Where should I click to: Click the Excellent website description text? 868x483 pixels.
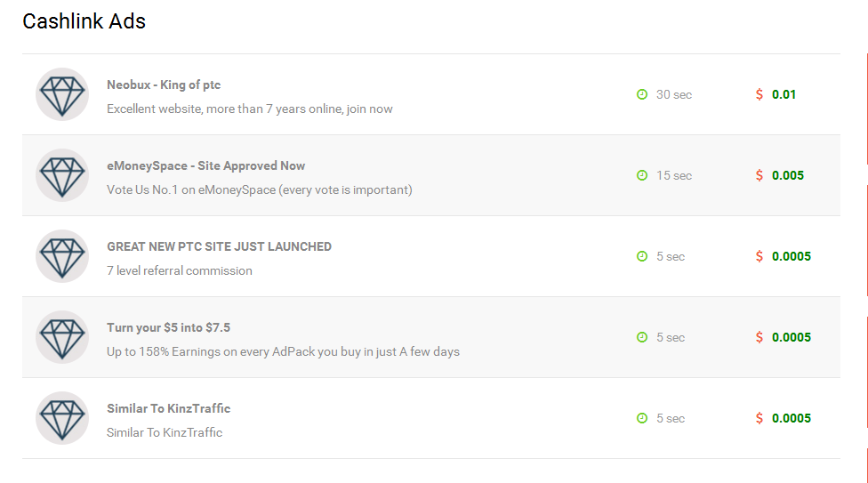click(x=249, y=109)
